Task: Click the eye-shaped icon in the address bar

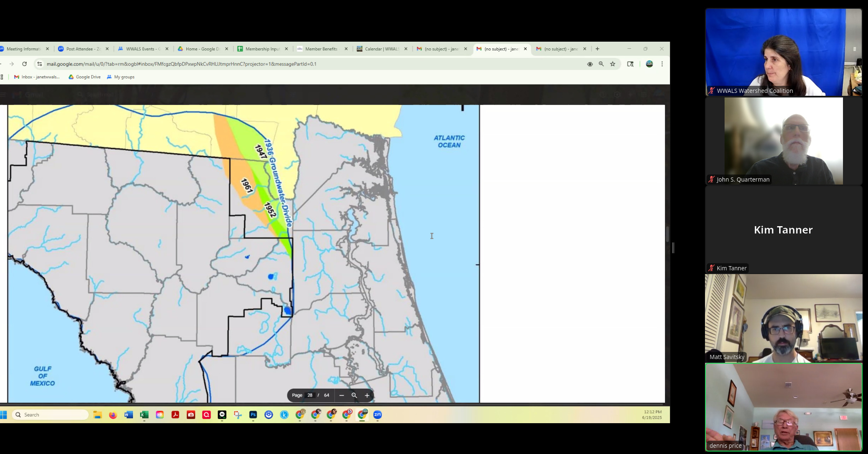Action: click(590, 64)
